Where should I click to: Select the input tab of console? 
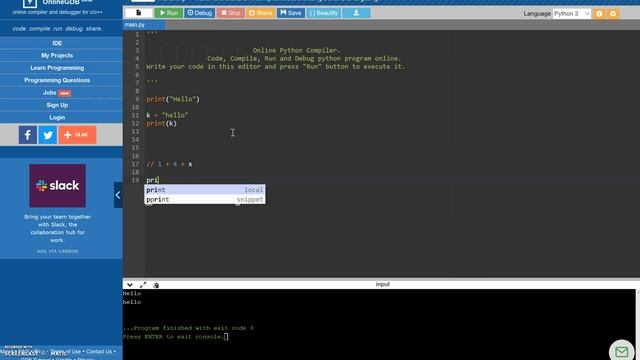click(383, 284)
